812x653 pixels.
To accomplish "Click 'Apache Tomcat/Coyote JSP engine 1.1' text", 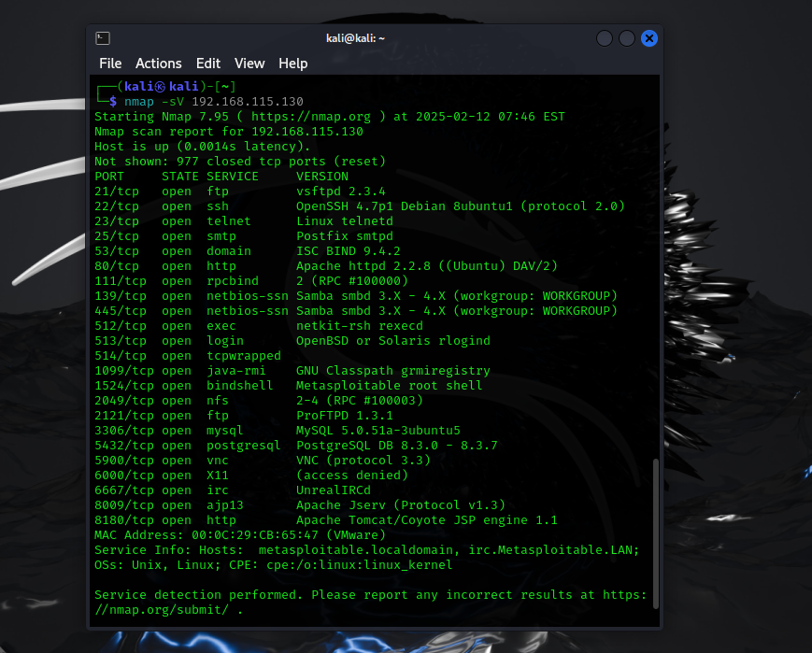I will (427, 520).
